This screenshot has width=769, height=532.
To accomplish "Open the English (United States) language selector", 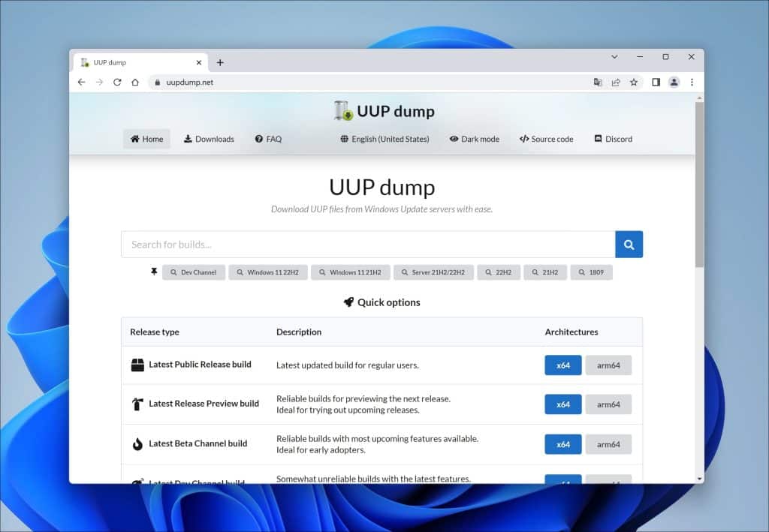I will coord(384,139).
